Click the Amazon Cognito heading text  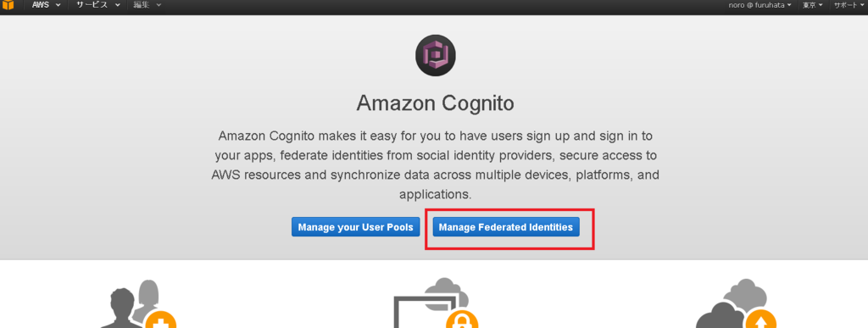(435, 103)
